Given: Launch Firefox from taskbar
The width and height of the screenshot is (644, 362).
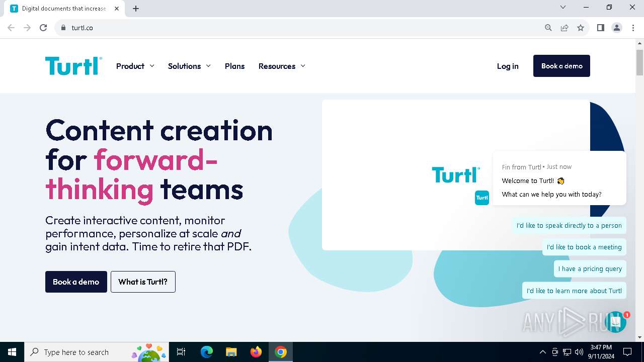Looking at the screenshot, I should pos(256,352).
